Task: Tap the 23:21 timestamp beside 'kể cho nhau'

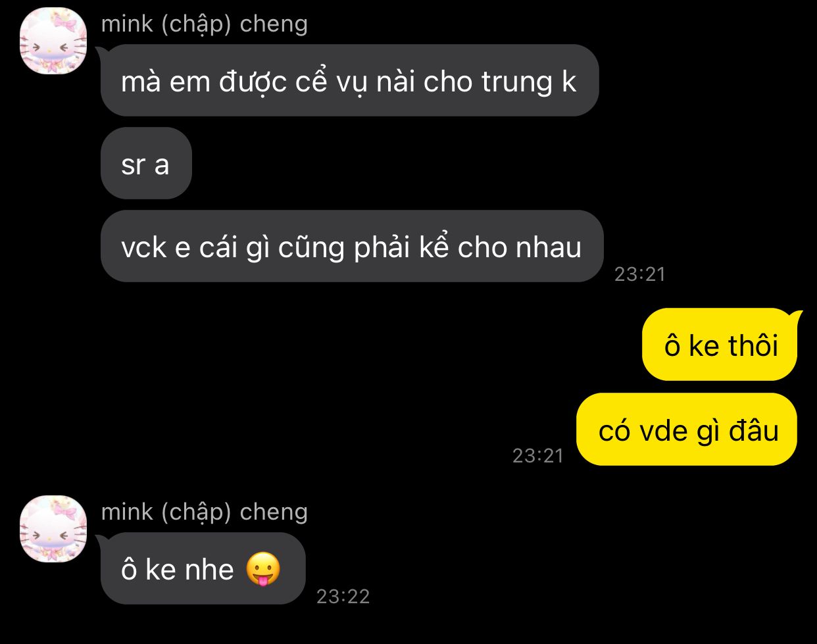Action: (x=639, y=274)
